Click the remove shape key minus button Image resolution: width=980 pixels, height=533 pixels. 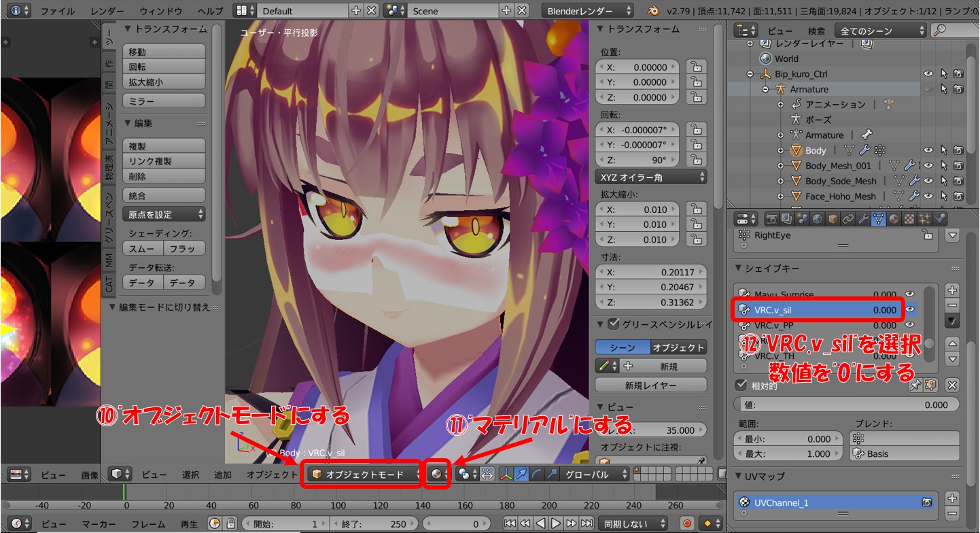(x=952, y=305)
